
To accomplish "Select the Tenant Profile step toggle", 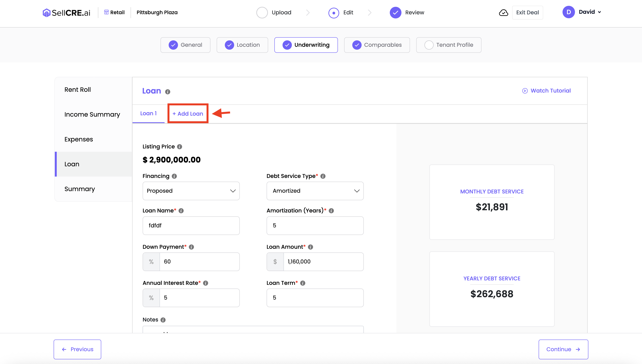I will (x=448, y=45).
